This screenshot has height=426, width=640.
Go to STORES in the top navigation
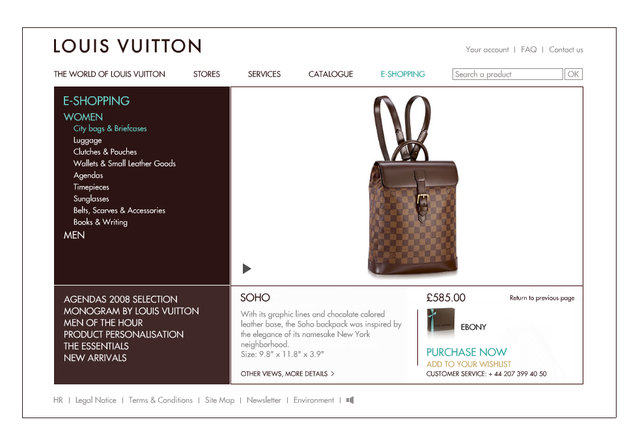(x=207, y=74)
